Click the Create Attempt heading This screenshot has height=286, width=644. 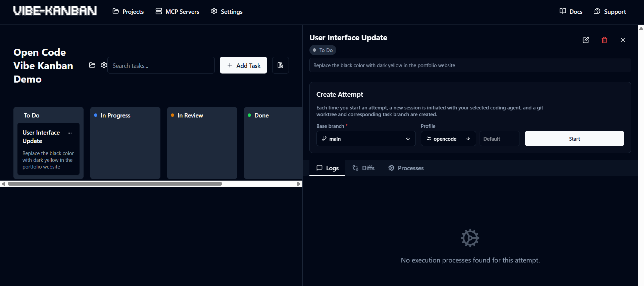click(x=340, y=94)
